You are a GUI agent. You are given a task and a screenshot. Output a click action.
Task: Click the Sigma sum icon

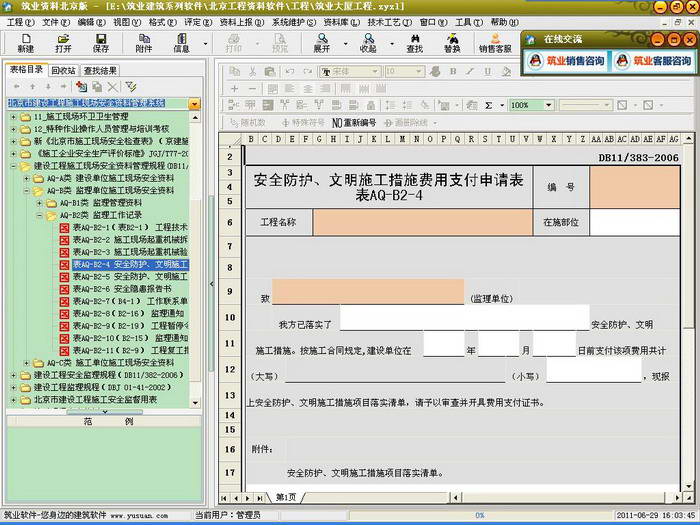[489, 105]
